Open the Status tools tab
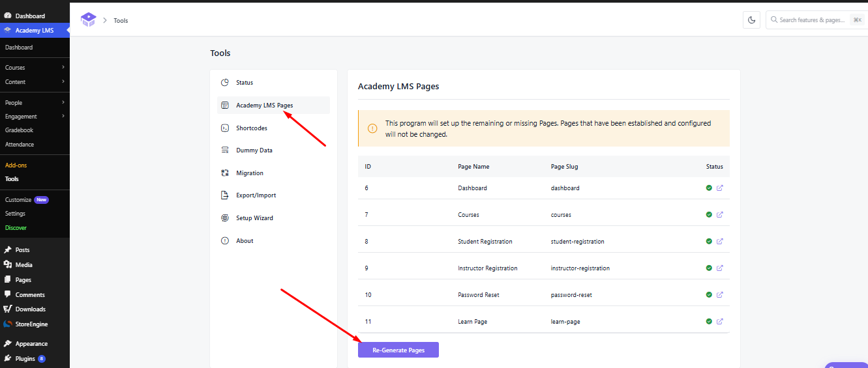Image resolution: width=868 pixels, height=368 pixels. click(x=273, y=83)
